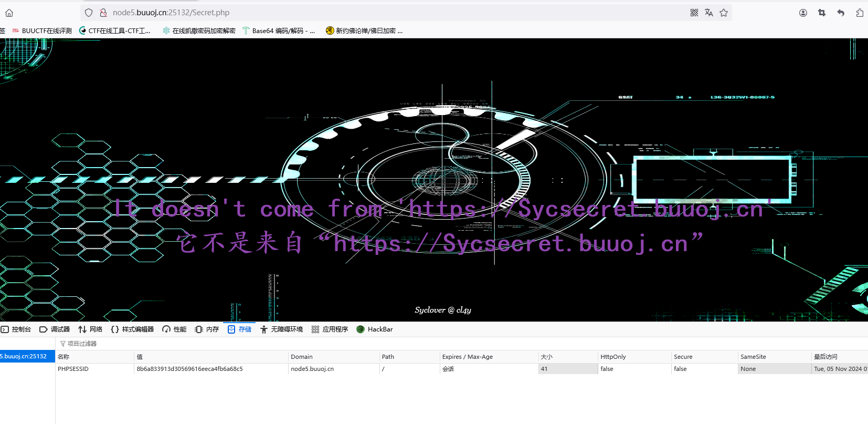
Task: Switch to 网络 network tab
Action: (90, 329)
